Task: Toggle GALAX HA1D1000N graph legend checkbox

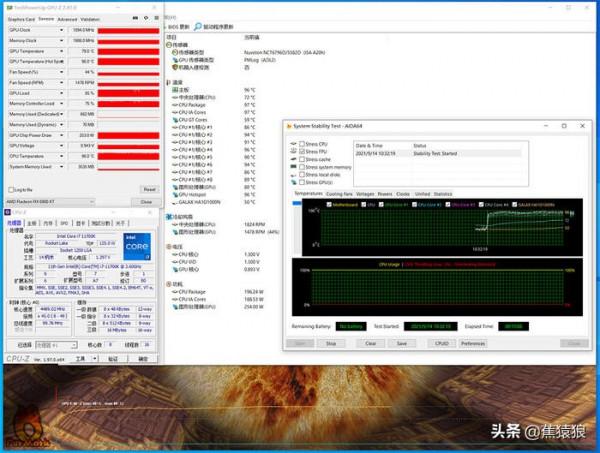Action: click(x=515, y=205)
